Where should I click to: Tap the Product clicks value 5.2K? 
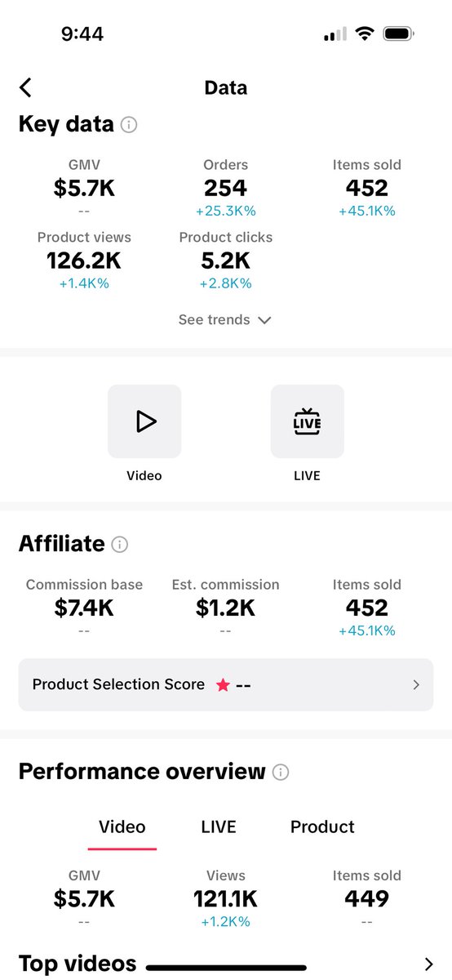tap(226, 261)
